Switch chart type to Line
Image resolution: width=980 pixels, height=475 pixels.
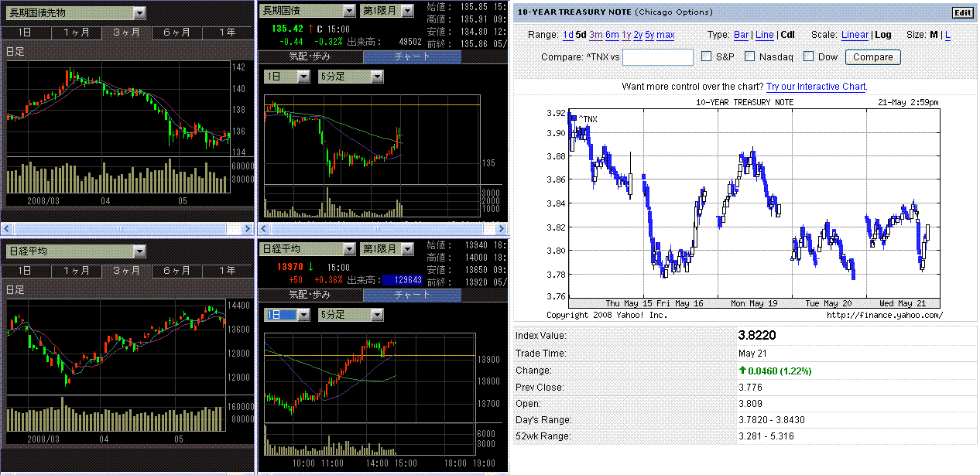764,35
